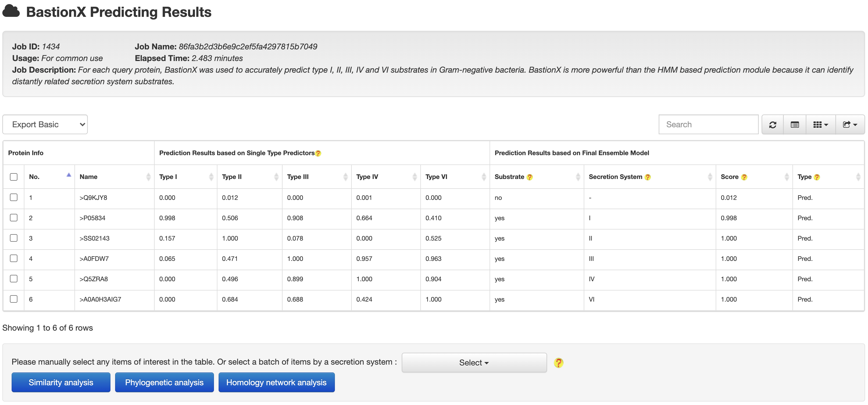Image resolution: width=868 pixels, height=405 pixels.
Task: Click the Secretion System help icon
Action: click(648, 177)
